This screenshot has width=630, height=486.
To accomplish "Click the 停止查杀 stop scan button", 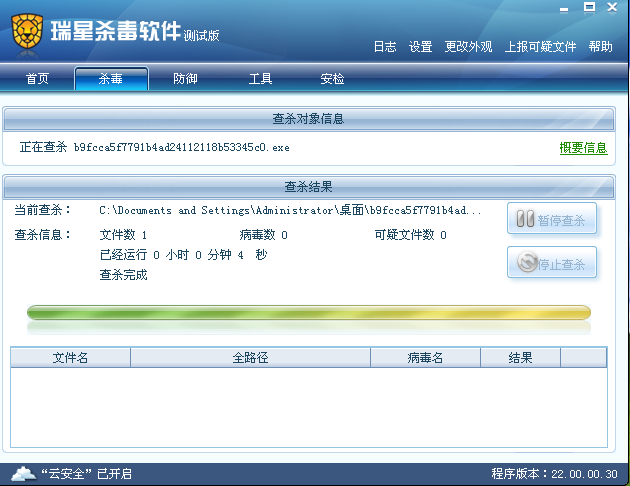I will coord(552,262).
